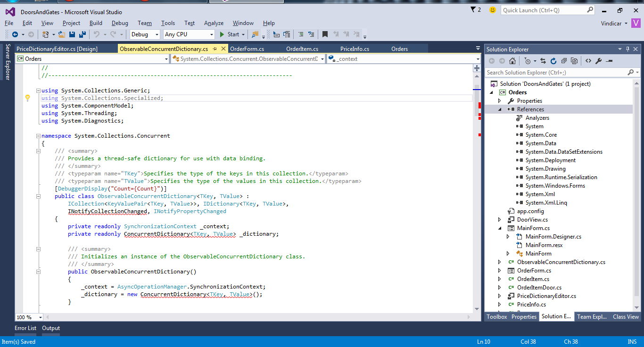Screen dimensions: 644x347
Task: Open Properties wrench icon in Solution Explorer
Action: point(599,61)
